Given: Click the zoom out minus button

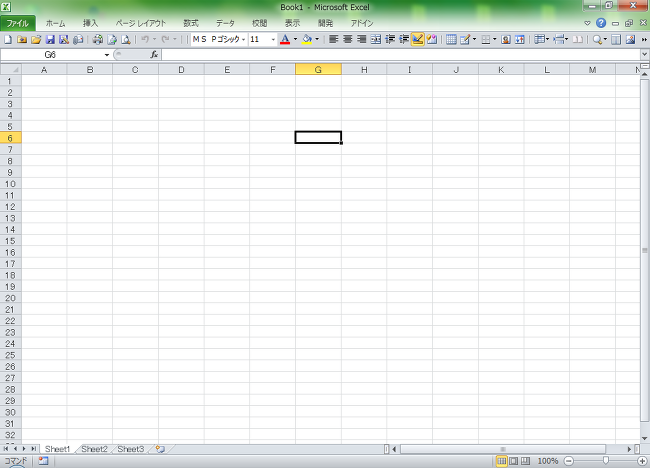Looking at the screenshot, I should click(569, 461).
